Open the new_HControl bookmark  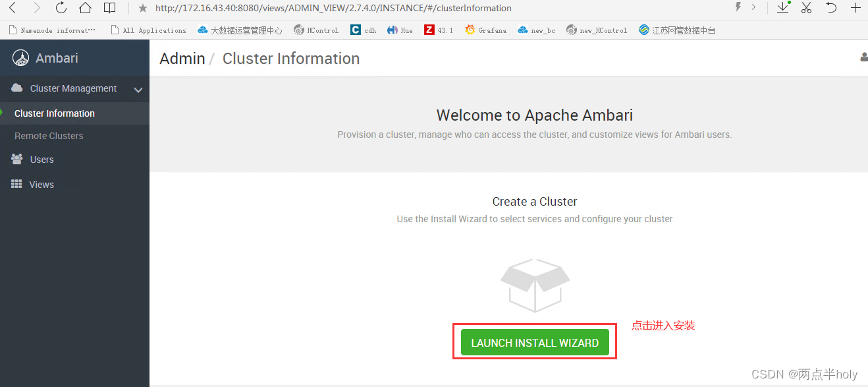coord(597,30)
